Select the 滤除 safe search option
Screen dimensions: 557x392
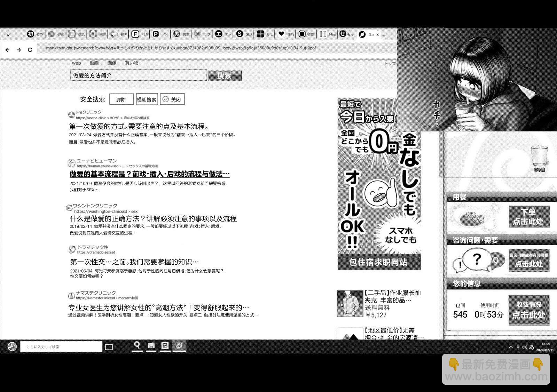[x=121, y=99]
